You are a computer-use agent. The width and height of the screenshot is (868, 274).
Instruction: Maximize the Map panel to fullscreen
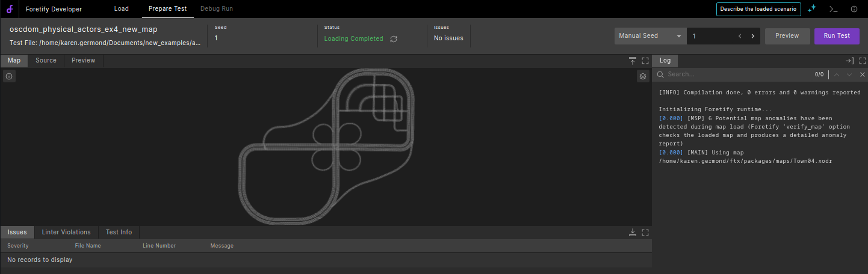coord(645,61)
